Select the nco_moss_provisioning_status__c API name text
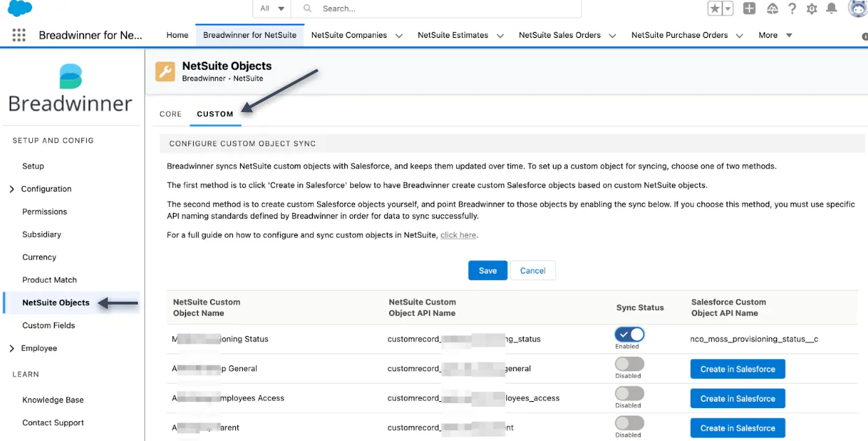The height and width of the screenshot is (441, 868). [754, 339]
